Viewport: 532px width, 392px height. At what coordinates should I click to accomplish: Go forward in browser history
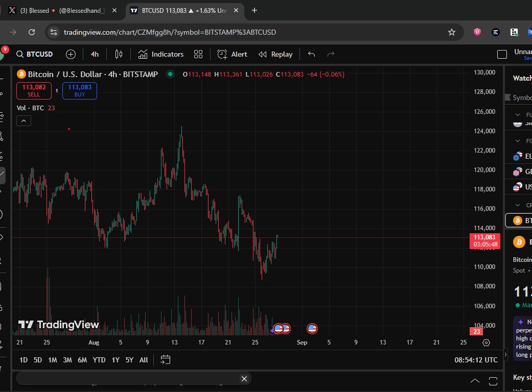(x=13, y=32)
